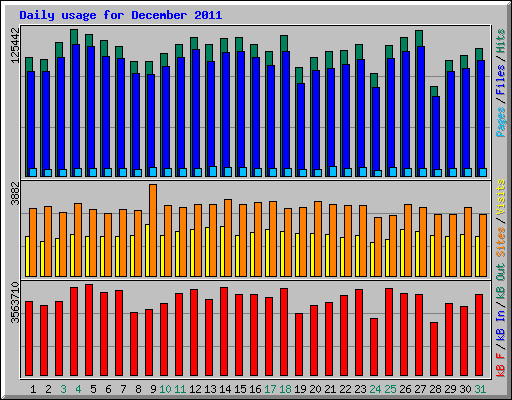Click the yellow visits bar for day 2
The width and height of the screenshot is (512, 400).
point(42,259)
